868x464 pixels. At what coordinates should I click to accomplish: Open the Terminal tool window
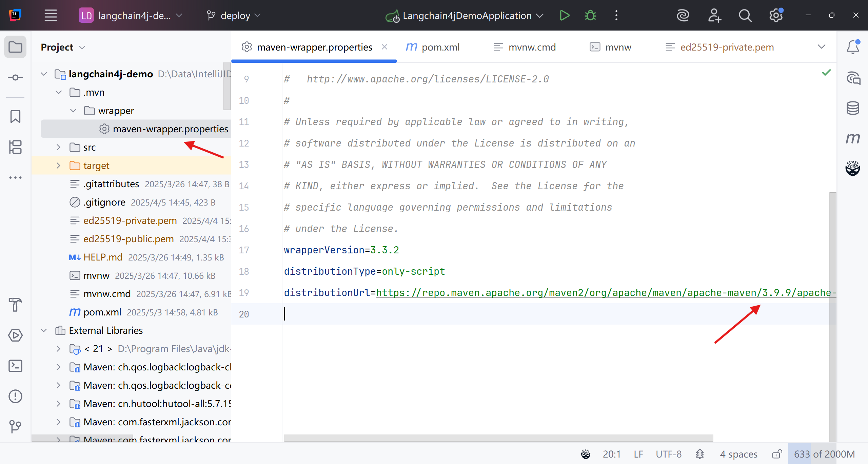(x=15, y=366)
